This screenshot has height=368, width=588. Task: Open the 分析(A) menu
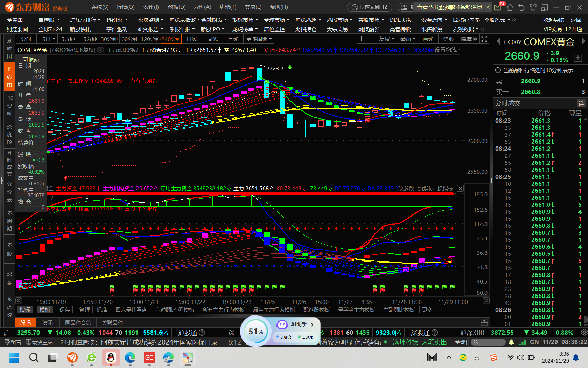202,7
